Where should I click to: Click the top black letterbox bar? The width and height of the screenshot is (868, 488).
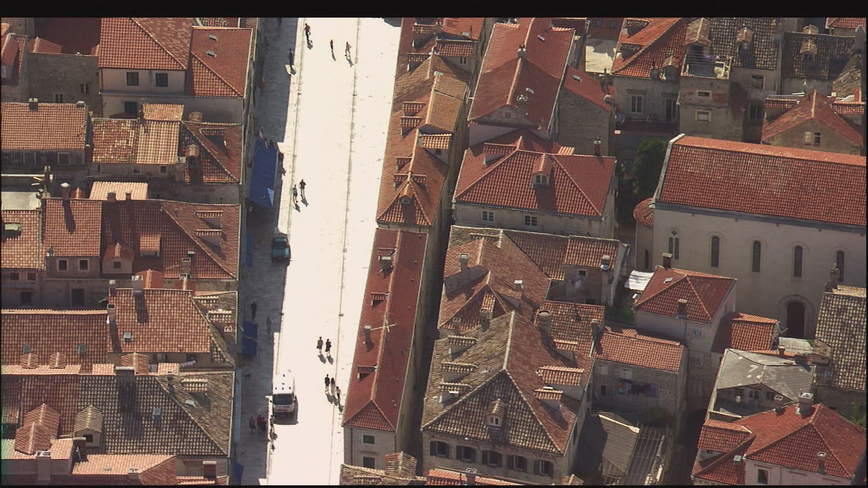(434, 8)
